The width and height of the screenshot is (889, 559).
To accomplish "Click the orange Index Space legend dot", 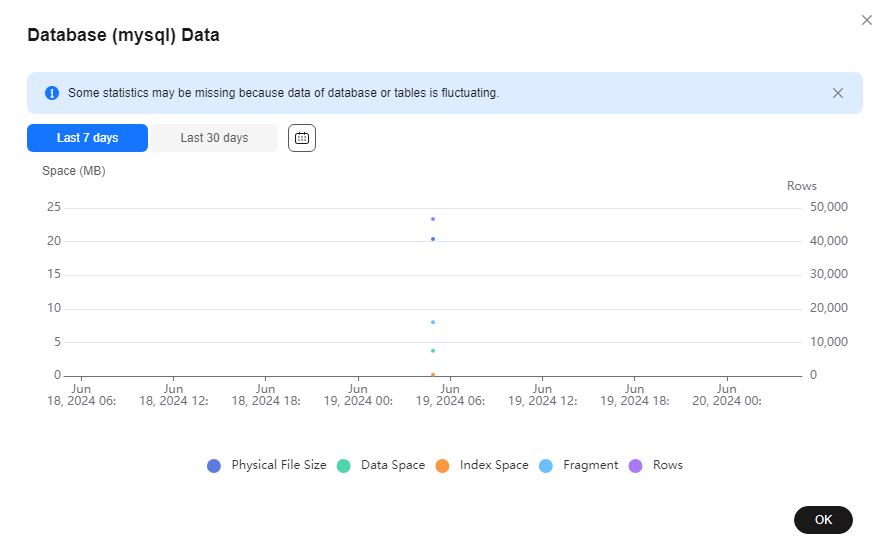I will point(442,466).
